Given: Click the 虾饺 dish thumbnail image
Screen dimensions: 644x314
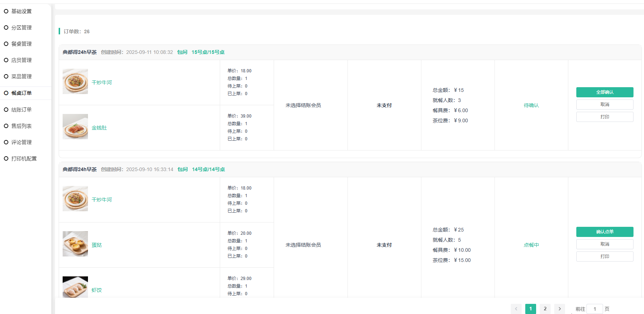Looking at the screenshot, I should tap(75, 287).
